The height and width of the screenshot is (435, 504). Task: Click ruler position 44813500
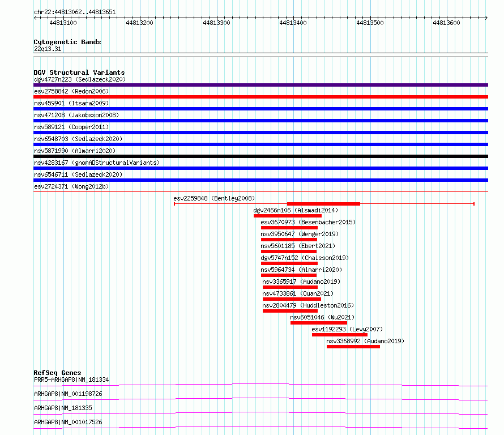coord(370,23)
